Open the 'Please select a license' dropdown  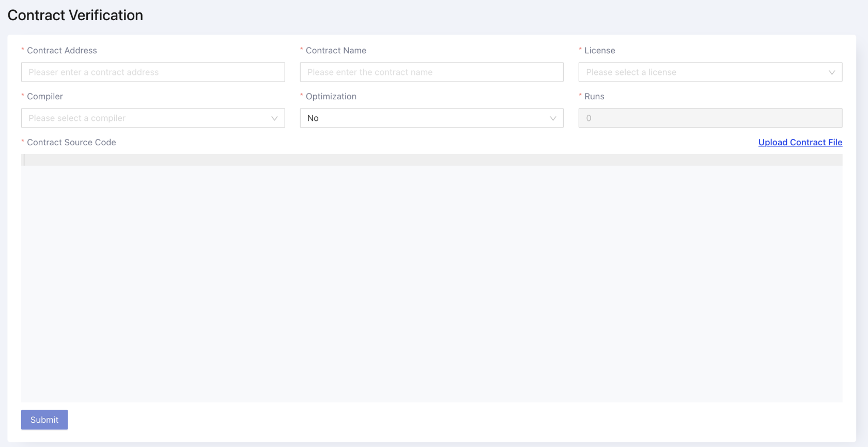coord(703,72)
